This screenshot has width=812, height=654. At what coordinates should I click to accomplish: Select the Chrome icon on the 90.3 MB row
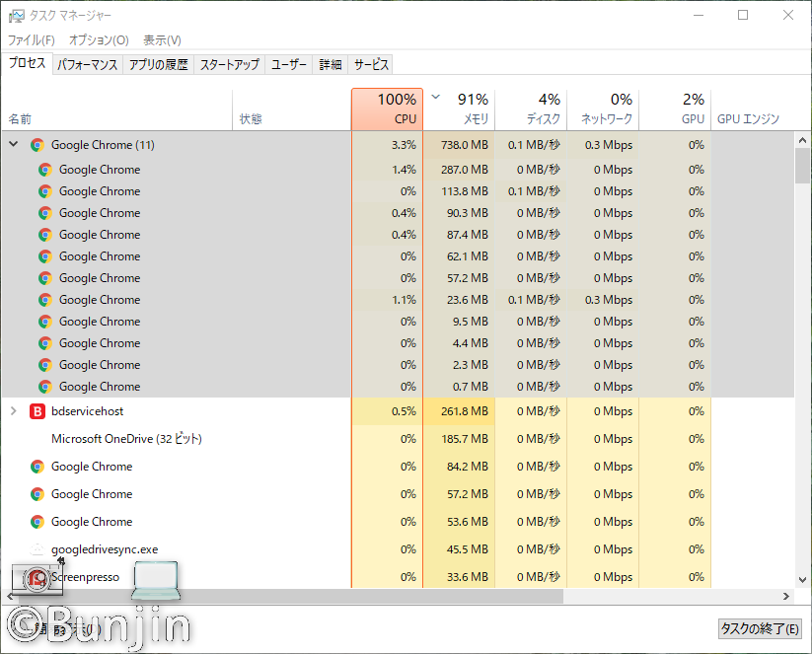(45, 213)
